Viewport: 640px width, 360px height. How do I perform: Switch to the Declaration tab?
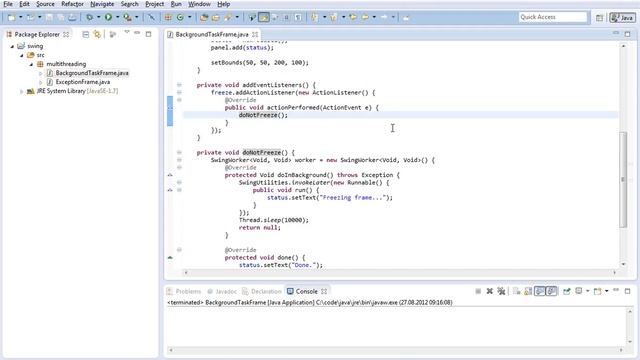coord(262,291)
